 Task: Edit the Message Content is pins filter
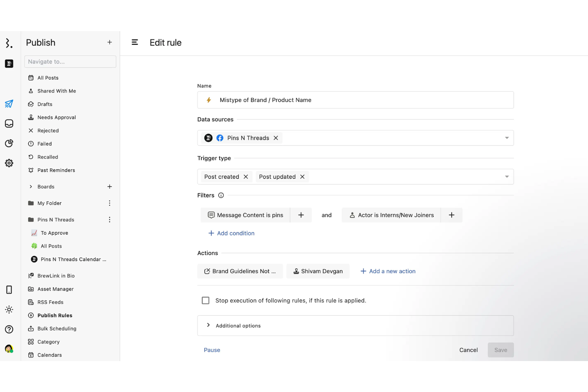coord(246,215)
